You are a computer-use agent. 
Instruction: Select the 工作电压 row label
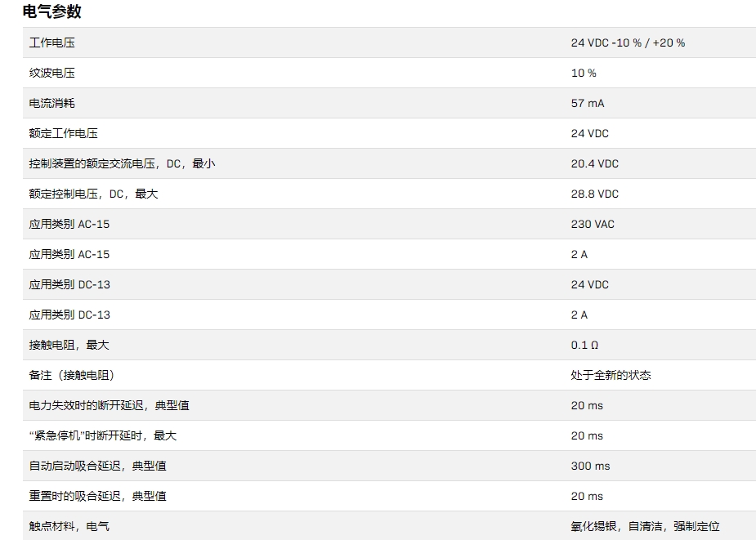tap(52, 42)
